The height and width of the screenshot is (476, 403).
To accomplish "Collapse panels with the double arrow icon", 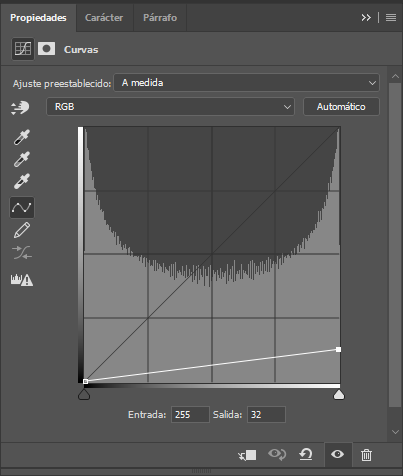I will click(366, 17).
